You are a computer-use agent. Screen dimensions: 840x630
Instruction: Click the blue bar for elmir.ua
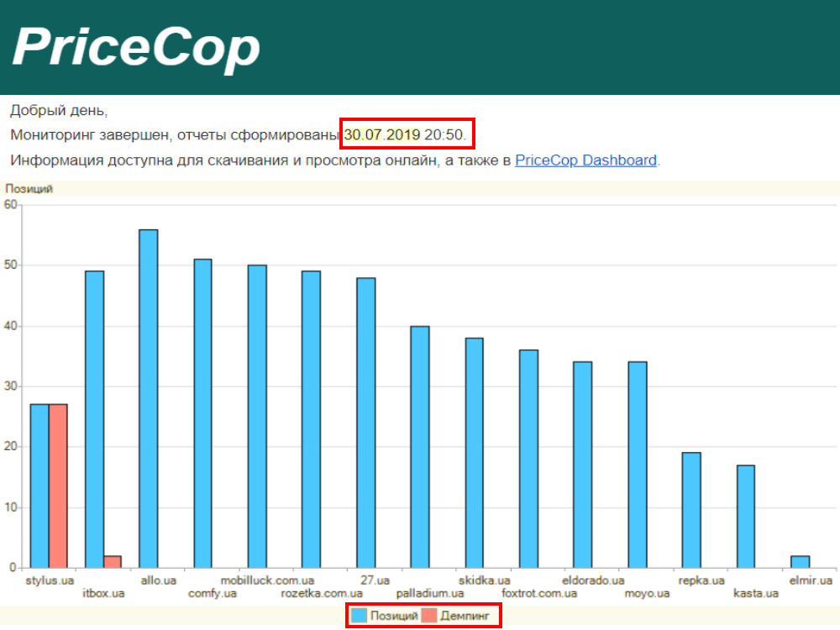tap(801, 561)
